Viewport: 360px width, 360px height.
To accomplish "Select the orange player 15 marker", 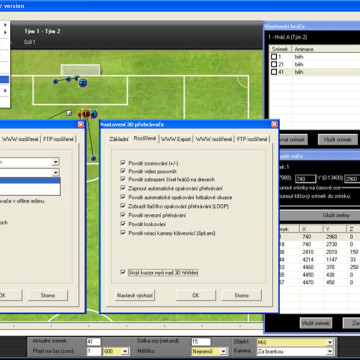I will (86, 114).
